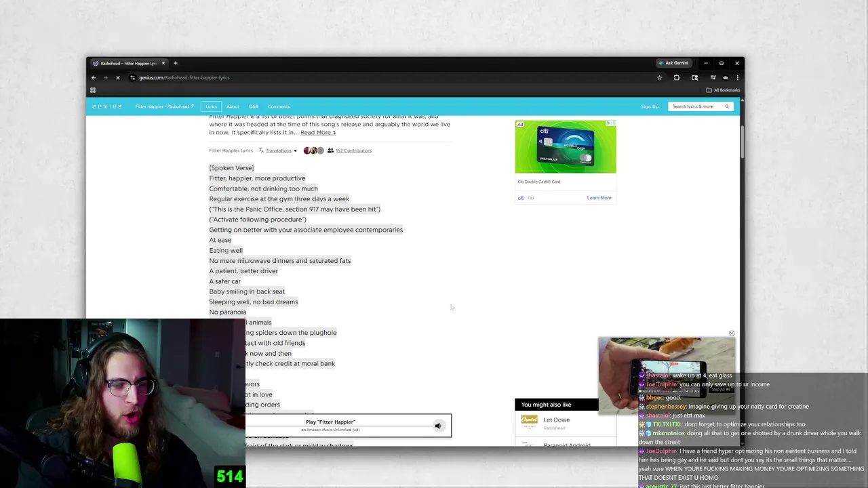Open the apps grid in the bookmarks bar

pyautogui.click(x=93, y=90)
